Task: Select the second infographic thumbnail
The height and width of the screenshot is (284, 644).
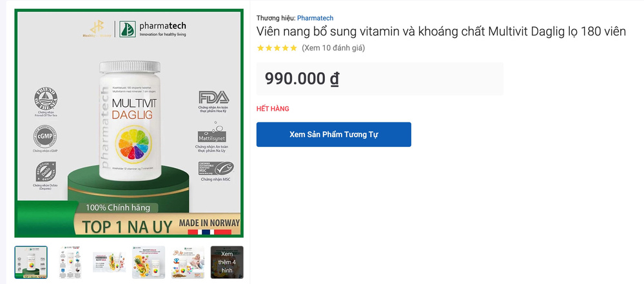Action: [x=70, y=262]
